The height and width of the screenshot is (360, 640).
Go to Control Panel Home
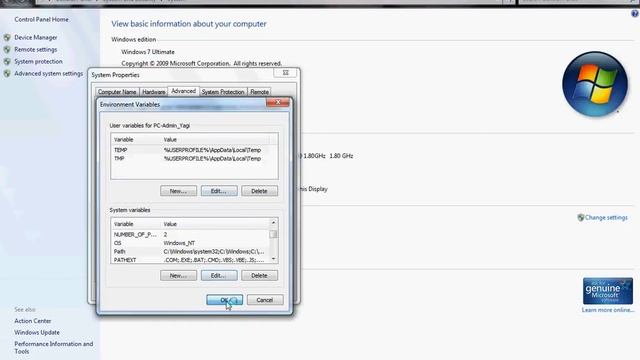pyautogui.click(x=41, y=20)
